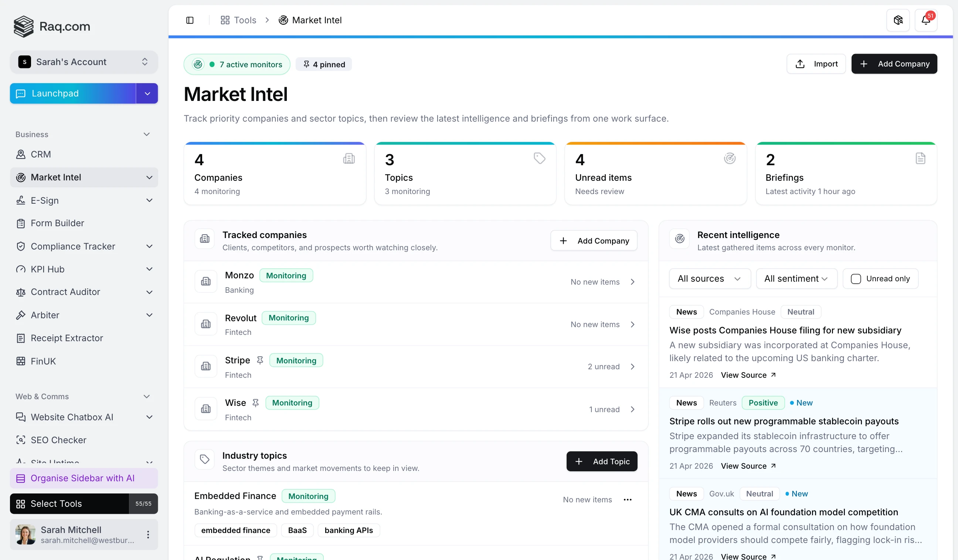
Task: Toggle the sidebar collapse icon in the header
Action: pos(190,20)
